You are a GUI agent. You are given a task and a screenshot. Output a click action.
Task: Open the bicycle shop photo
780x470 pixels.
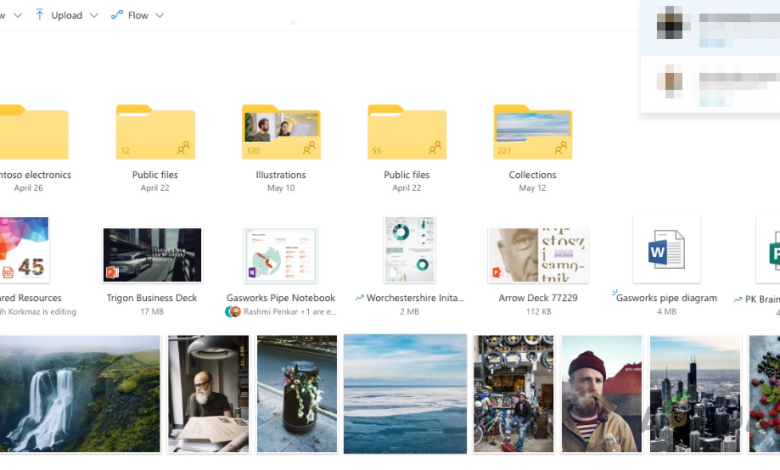(513, 393)
